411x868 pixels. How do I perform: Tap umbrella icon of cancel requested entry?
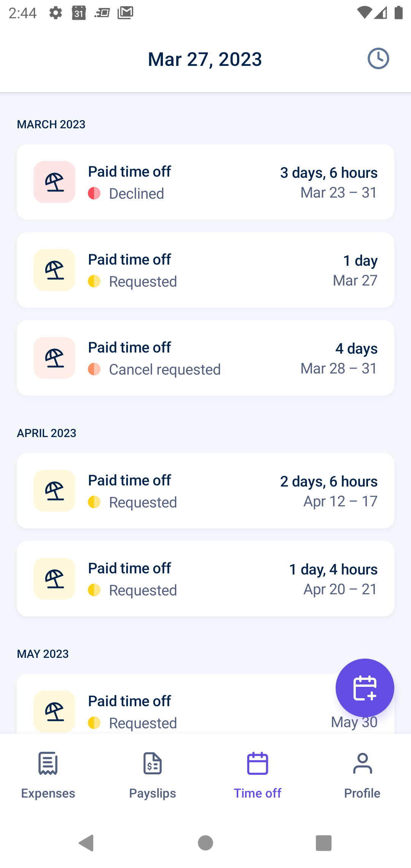(54, 358)
